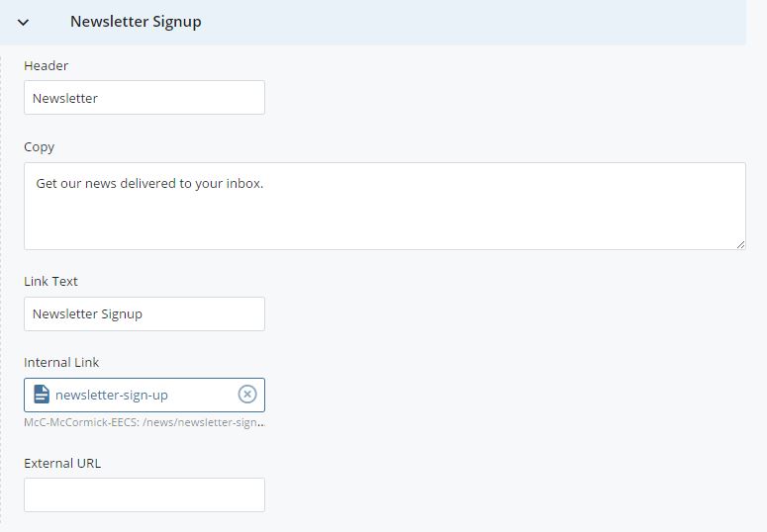Click the empty External URL field

(x=144, y=494)
